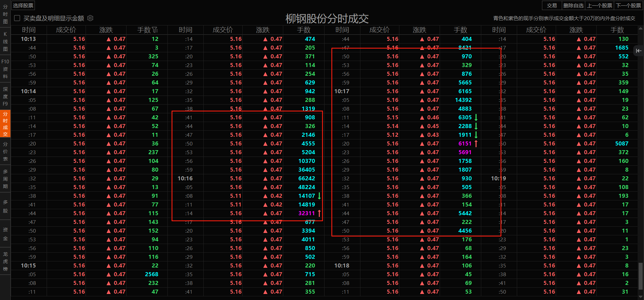Click volume value 66242
644x300 pixels.
(306, 178)
